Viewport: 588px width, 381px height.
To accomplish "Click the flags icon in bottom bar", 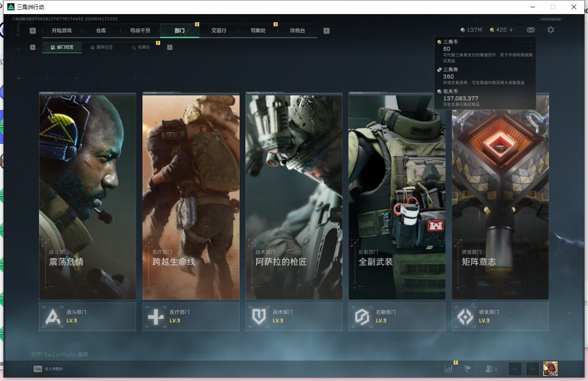I will (x=467, y=369).
